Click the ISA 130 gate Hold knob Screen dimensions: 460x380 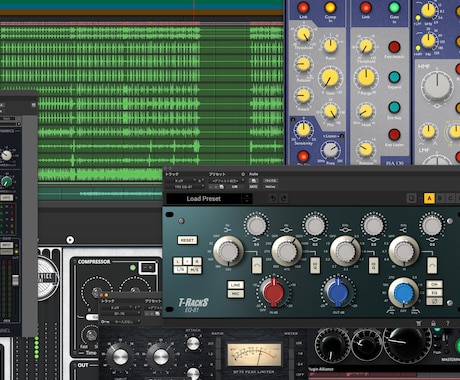click(x=366, y=111)
